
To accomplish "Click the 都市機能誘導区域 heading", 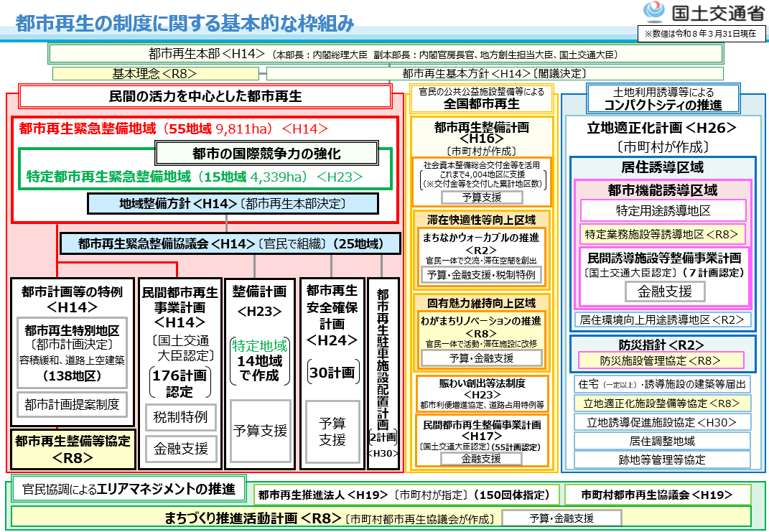I will pyautogui.click(x=662, y=190).
